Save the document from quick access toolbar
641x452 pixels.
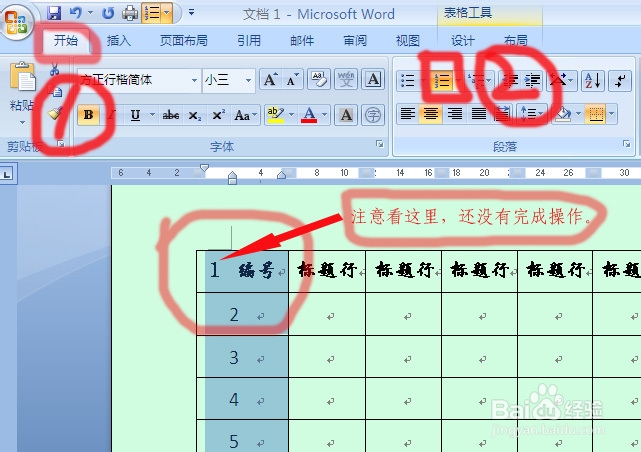[54, 13]
